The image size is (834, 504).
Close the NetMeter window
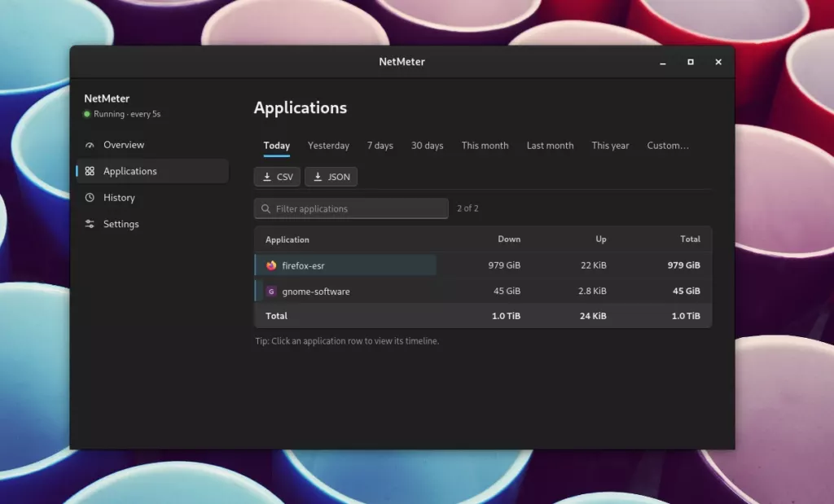718,62
